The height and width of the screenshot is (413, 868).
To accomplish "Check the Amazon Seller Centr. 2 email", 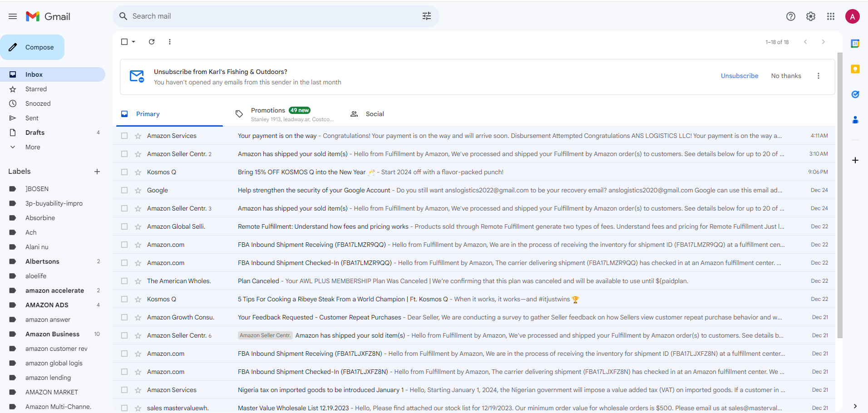I will (x=124, y=154).
